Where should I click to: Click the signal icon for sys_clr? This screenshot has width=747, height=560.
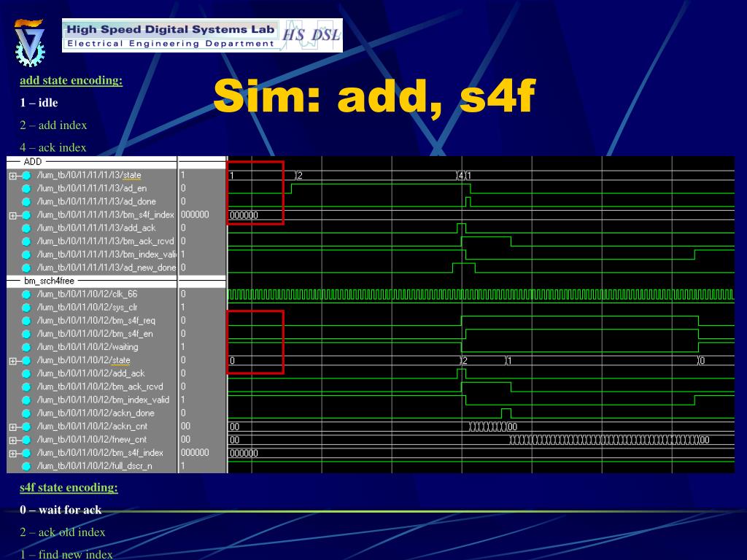click(x=26, y=308)
